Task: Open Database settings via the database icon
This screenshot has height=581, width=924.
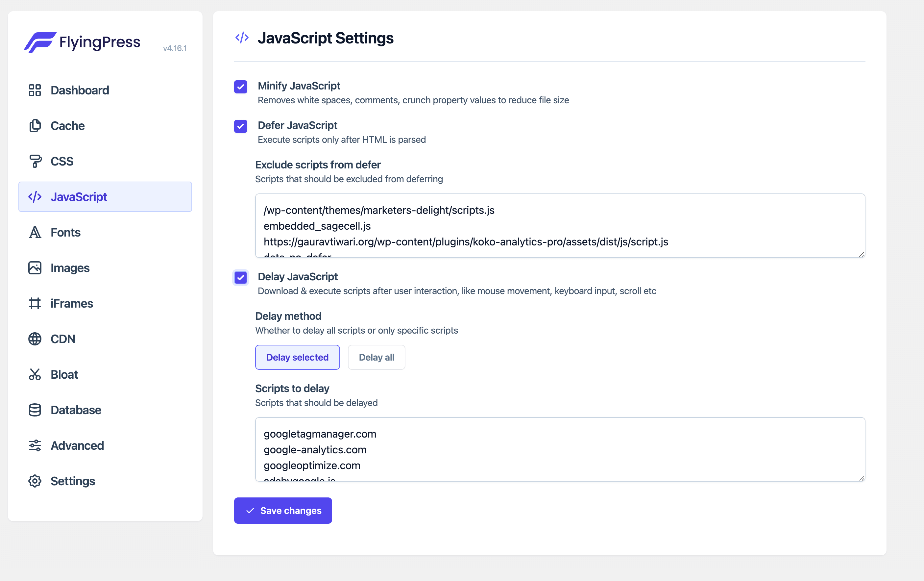Action: [35, 410]
